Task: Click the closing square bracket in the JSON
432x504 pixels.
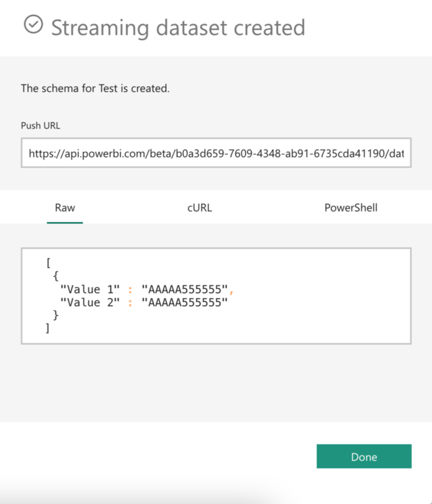Action: coord(47,328)
